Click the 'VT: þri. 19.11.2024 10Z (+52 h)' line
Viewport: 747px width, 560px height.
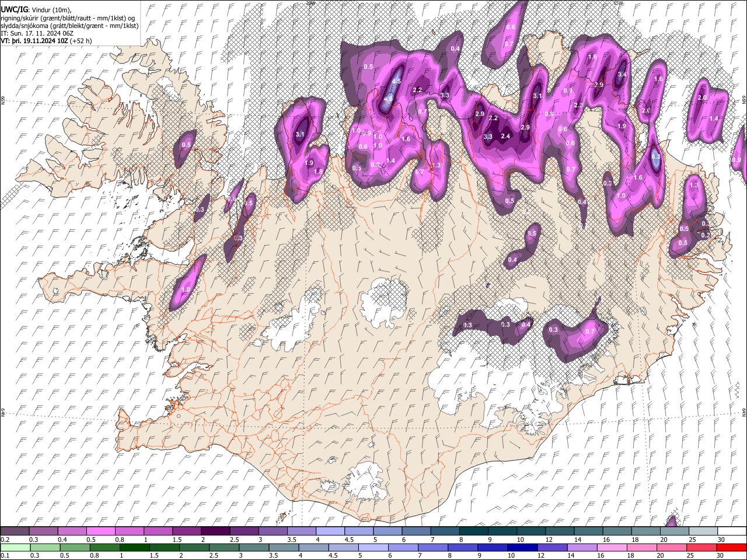(x=46, y=41)
